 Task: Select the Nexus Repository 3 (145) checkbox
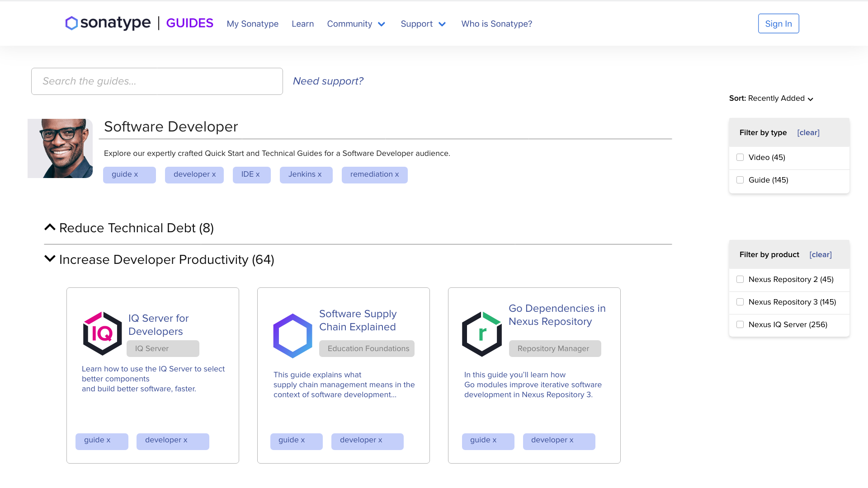pyautogui.click(x=740, y=302)
